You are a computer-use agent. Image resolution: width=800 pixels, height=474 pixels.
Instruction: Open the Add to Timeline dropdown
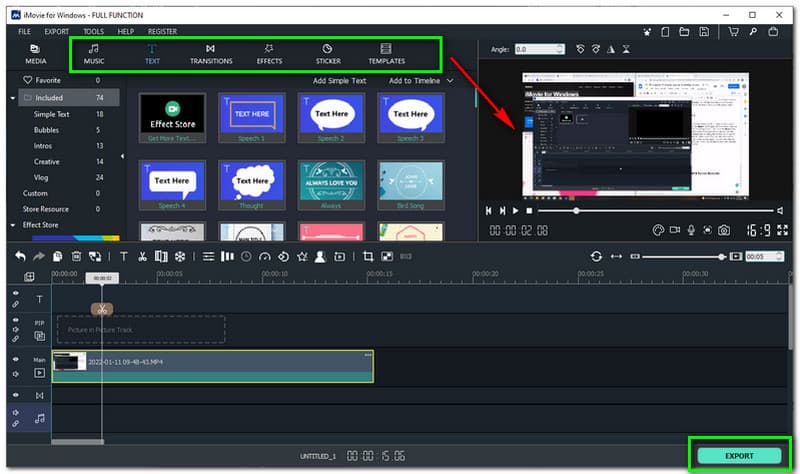[x=420, y=80]
